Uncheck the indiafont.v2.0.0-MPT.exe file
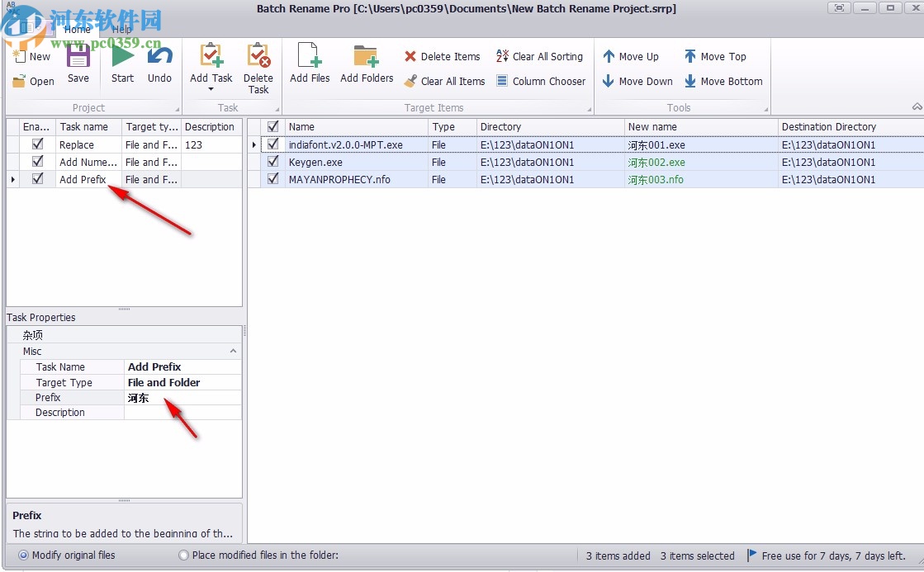The height and width of the screenshot is (572, 924). click(x=272, y=144)
